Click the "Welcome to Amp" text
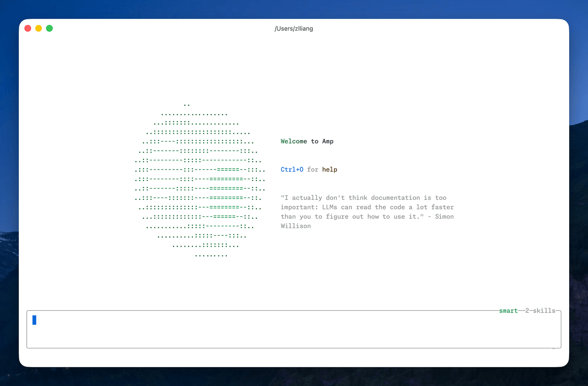 tap(307, 141)
